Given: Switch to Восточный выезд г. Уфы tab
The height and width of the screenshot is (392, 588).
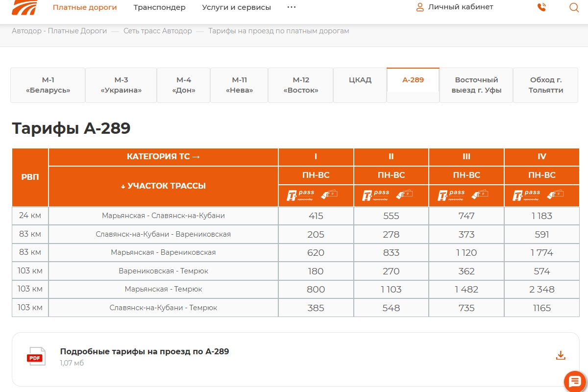Looking at the screenshot, I should [476, 85].
